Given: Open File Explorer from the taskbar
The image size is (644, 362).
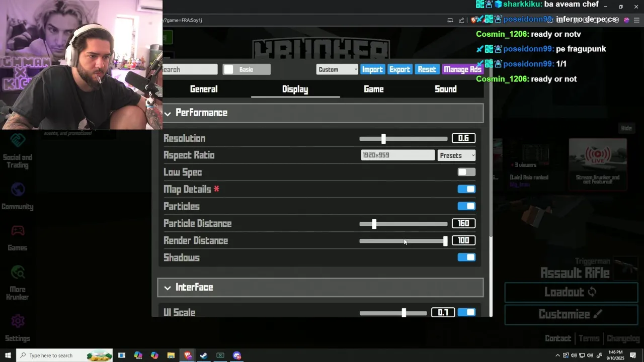Looking at the screenshot, I should tap(171, 355).
